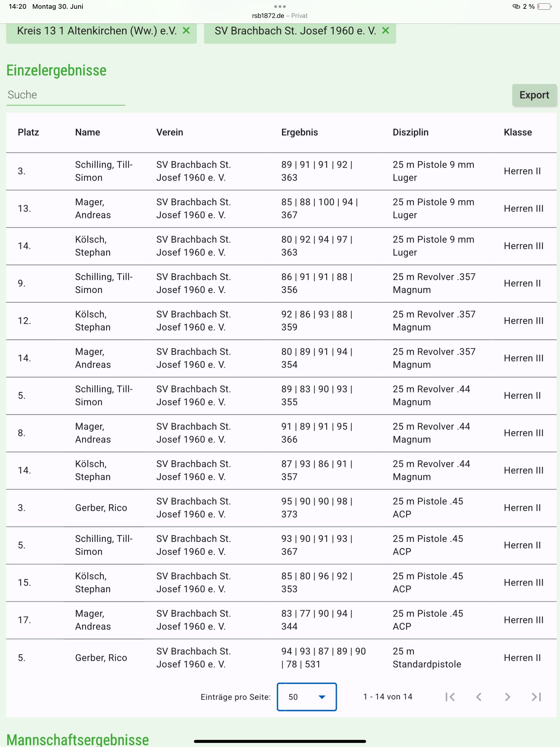Type in the Suche search field

pyautogui.click(x=66, y=95)
